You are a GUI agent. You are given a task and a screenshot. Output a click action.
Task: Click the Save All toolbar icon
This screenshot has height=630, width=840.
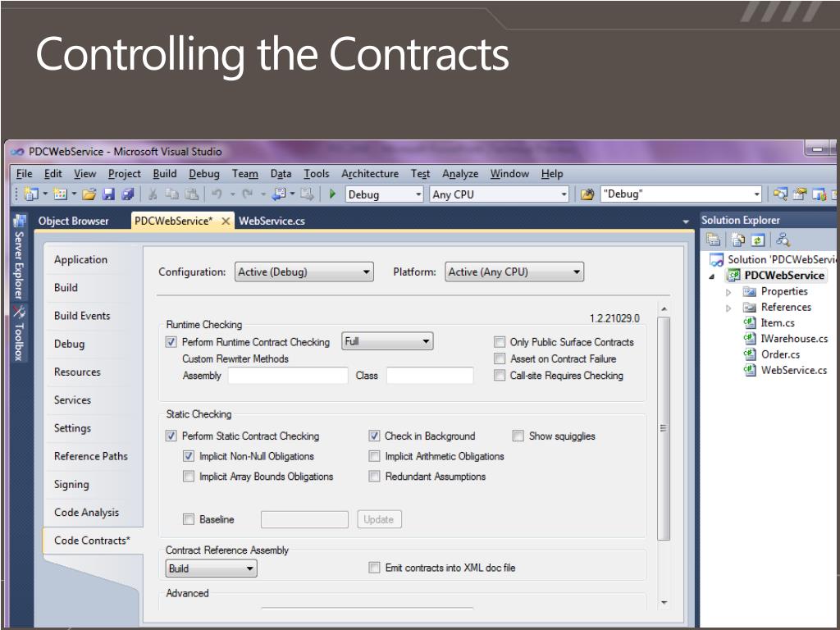coord(127,194)
